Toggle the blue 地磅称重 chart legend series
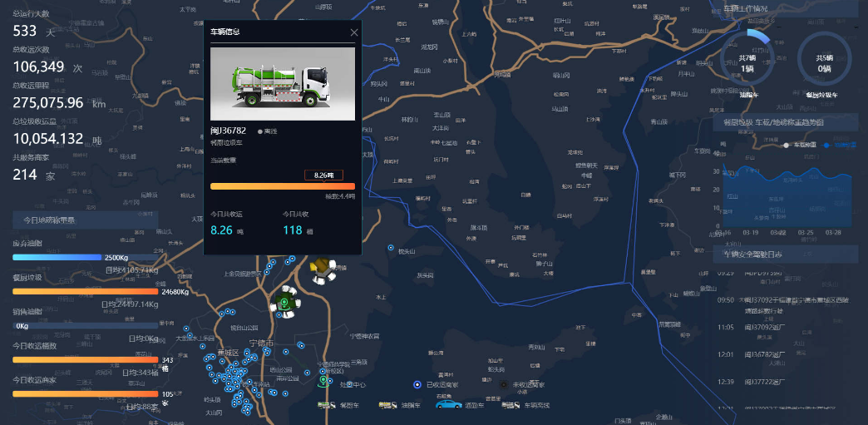 [x=840, y=146]
